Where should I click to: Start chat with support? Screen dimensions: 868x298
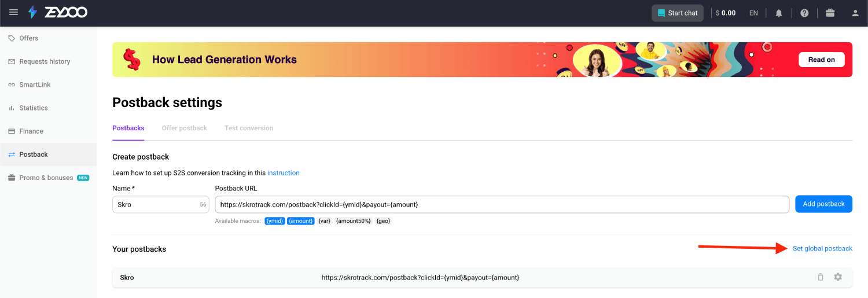[678, 13]
